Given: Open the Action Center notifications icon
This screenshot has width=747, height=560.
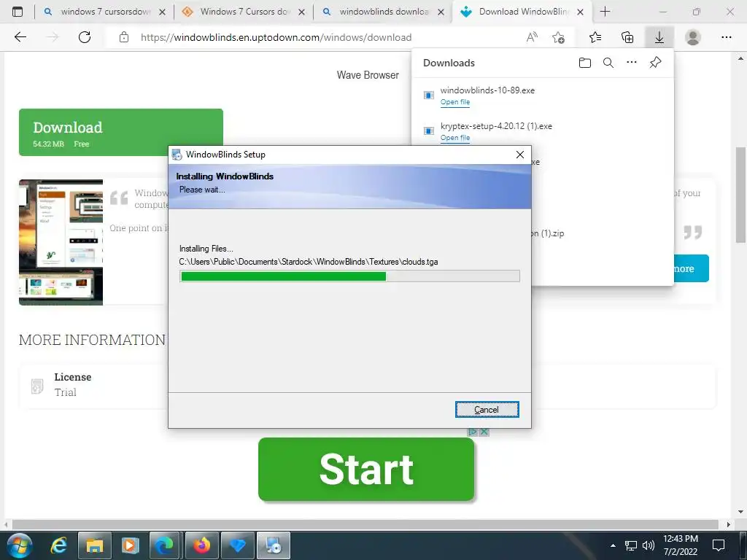Looking at the screenshot, I should (x=719, y=545).
